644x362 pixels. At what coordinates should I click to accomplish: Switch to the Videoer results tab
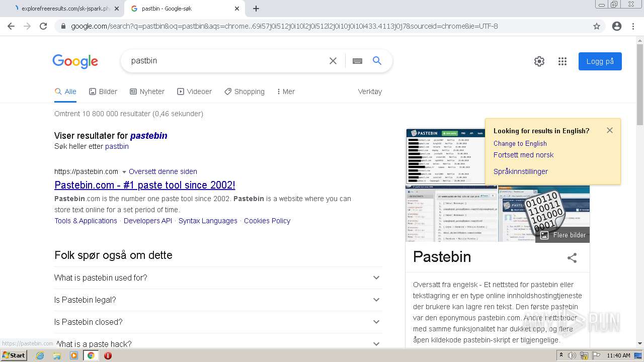(x=194, y=92)
